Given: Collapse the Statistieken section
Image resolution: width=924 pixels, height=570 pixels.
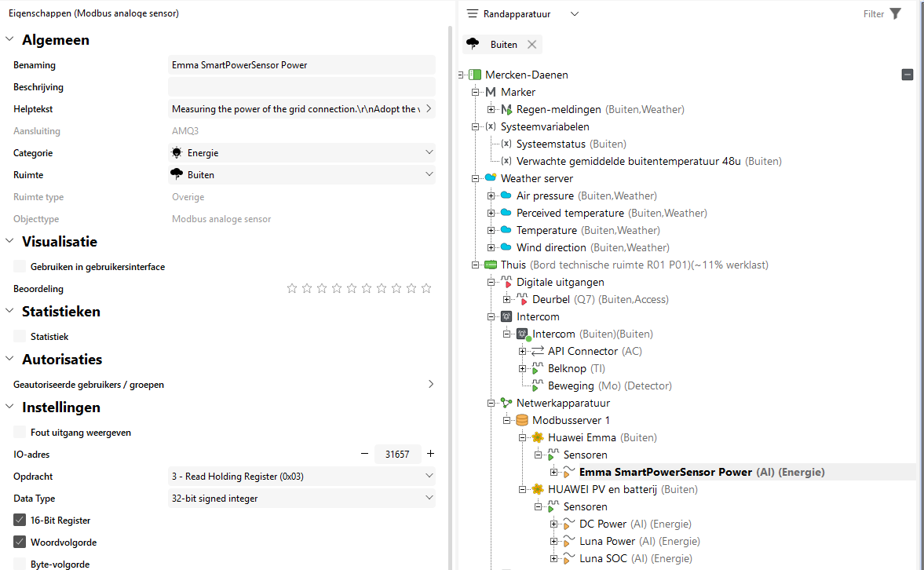Looking at the screenshot, I should click(x=9, y=310).
